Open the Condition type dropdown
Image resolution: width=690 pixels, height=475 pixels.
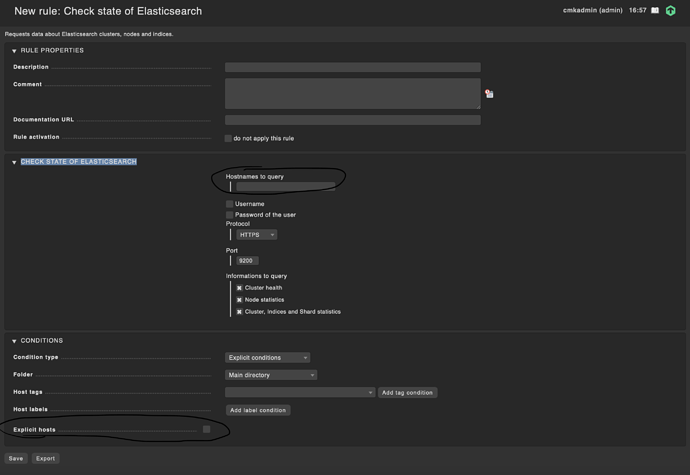268,357
